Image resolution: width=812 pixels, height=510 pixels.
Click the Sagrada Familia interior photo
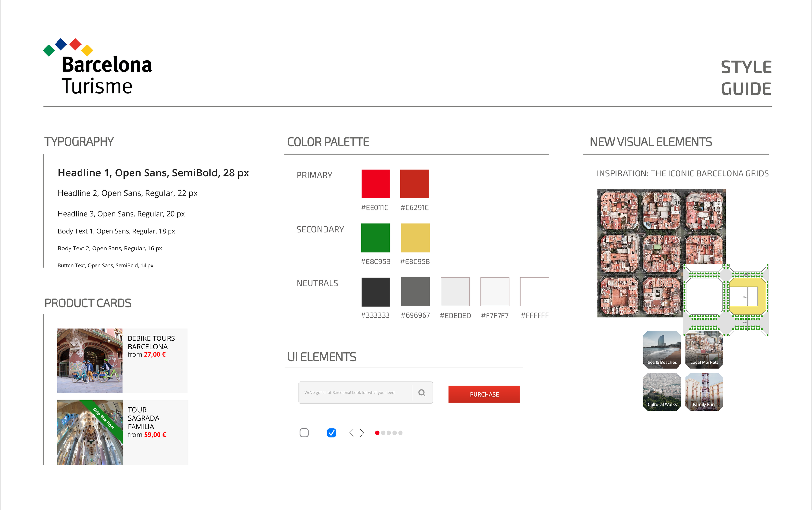(90, 433)
